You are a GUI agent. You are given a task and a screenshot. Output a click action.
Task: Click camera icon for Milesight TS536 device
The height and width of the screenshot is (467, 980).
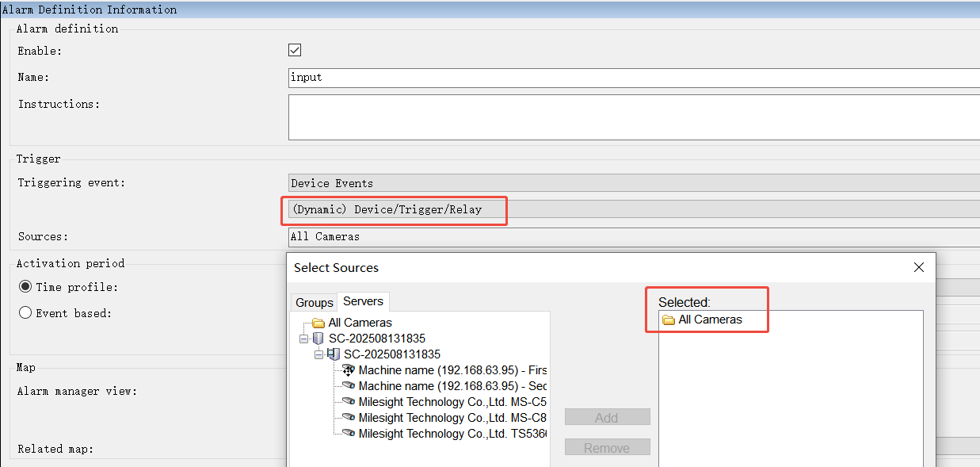(349, 434)
